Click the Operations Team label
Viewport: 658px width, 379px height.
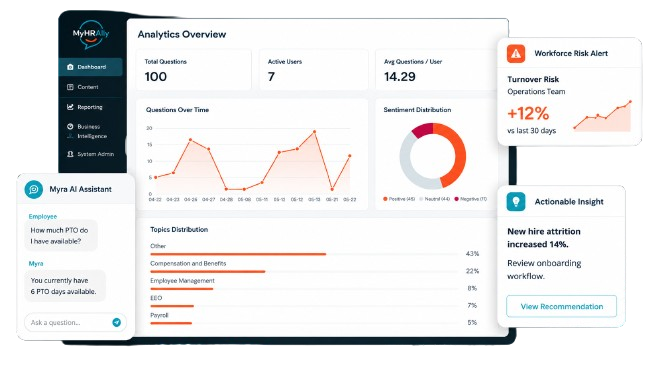point(536,91)
